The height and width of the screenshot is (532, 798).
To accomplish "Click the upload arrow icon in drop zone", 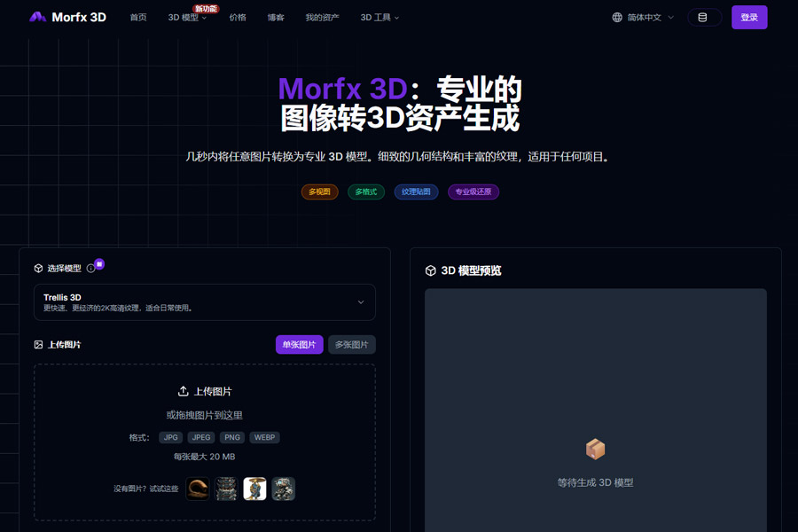I will click(x=183, y=391).
